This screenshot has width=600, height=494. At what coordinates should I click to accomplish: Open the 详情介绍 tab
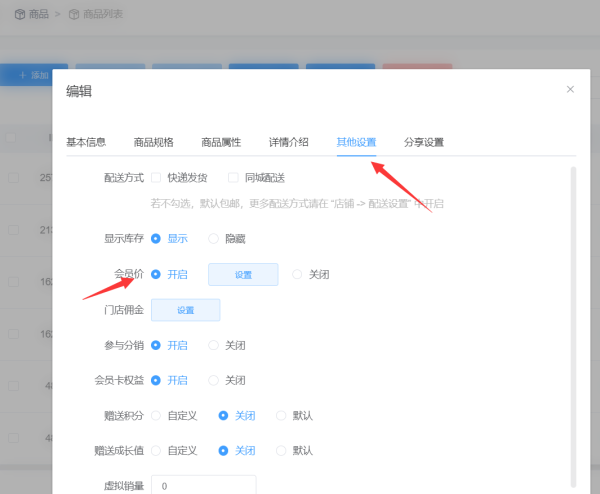point(288,142)
